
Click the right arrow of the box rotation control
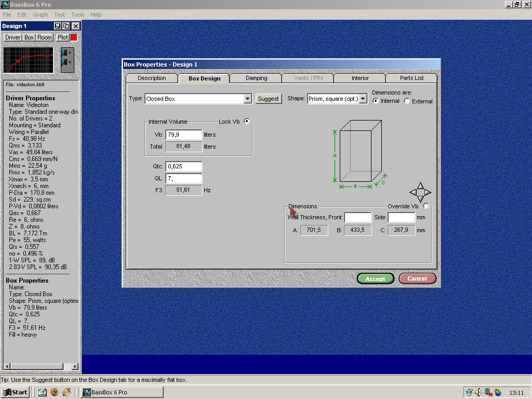pos(428,192)
